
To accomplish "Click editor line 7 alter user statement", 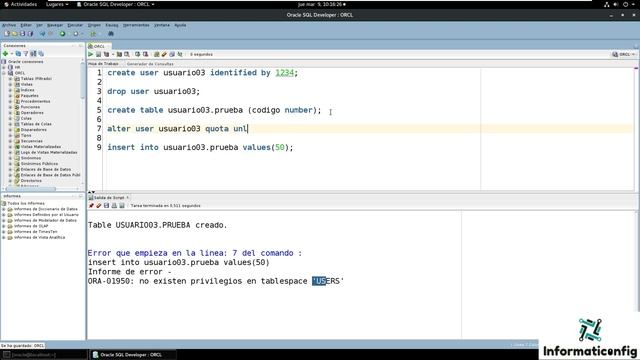I will tap(178, 129).
